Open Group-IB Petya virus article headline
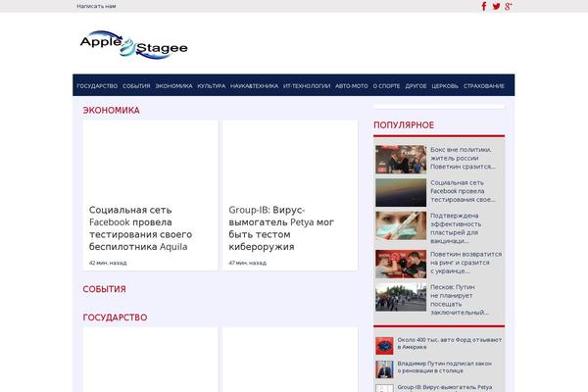This screenshot has width=588, height=392. pos(281,228)
